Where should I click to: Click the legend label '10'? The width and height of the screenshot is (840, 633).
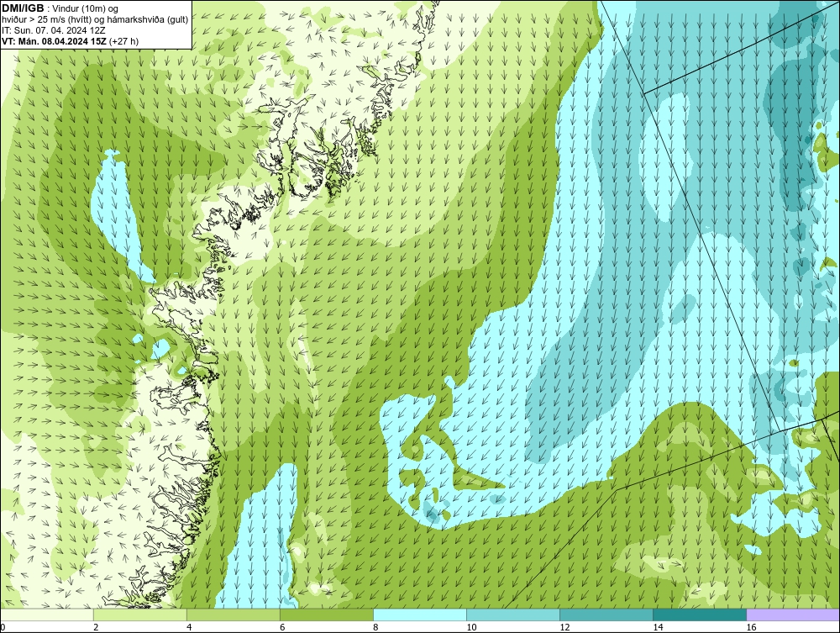(x=471, y=627)
